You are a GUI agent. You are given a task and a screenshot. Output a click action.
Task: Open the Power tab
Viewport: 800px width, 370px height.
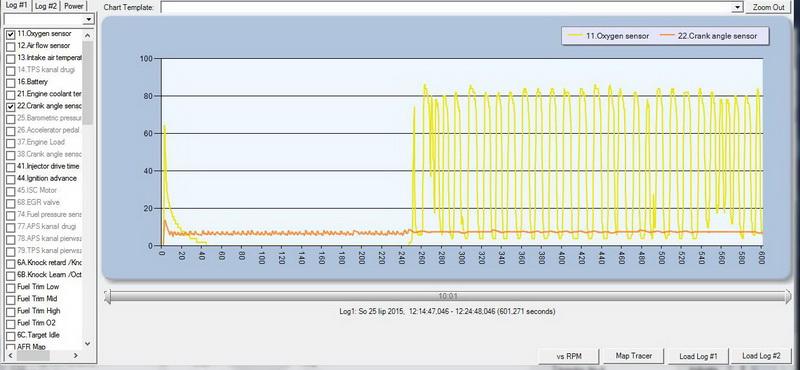(73, 6)
